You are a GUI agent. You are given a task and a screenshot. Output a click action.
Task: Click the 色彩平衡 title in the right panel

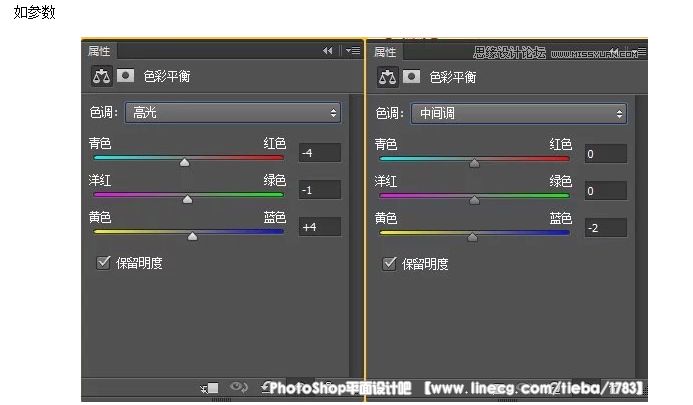(x=453, y=77)
